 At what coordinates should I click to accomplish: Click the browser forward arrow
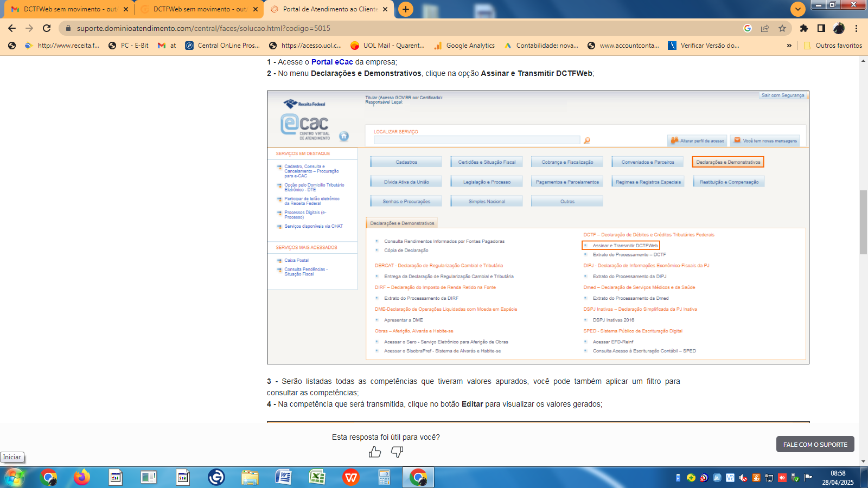point(29,28)
